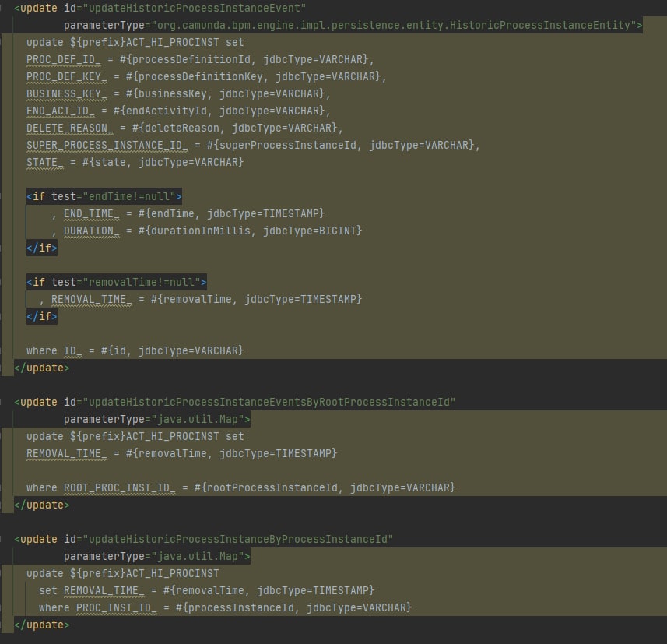The image size is (667, 644).
Task: Click the id "updateHistoricProcessInstanceEvent" attribute value
Action: [194, 8]
